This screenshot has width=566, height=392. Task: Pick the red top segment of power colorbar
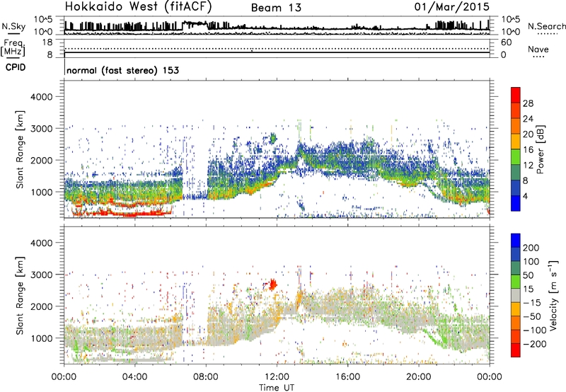point(516,96)
